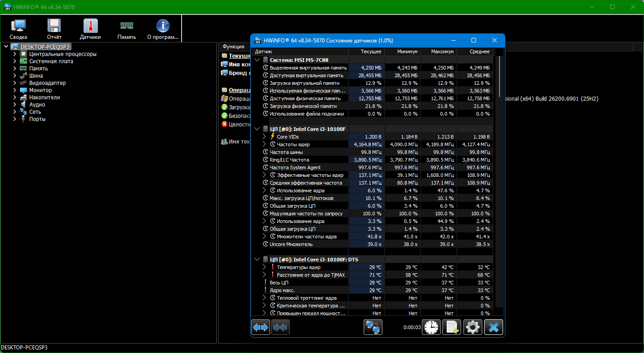This screenshot has height=353, width=644.
Task: Collapse the Система: MSI MS-7C88 sensor group
Action: pyautogui.click(x=257, y=60)
